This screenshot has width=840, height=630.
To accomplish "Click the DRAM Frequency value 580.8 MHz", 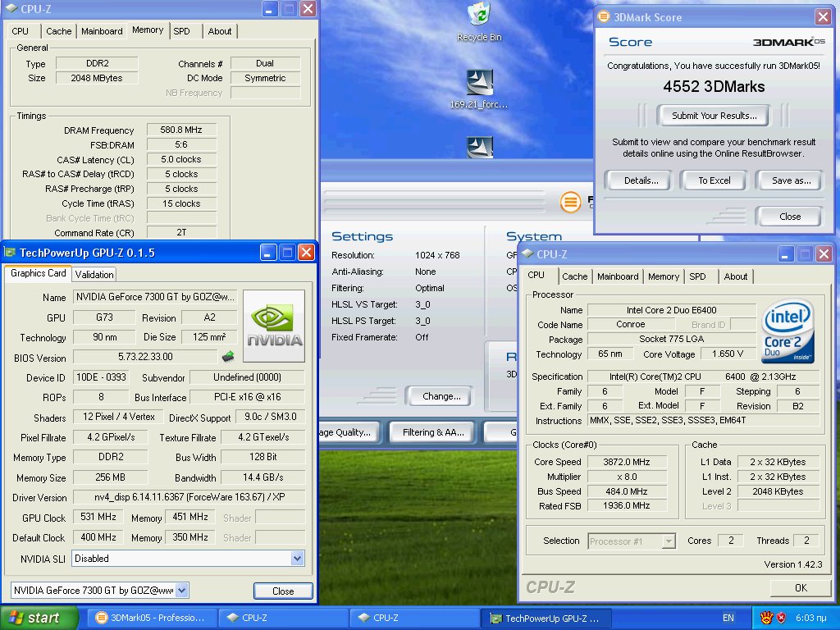I will coord(181,130).
